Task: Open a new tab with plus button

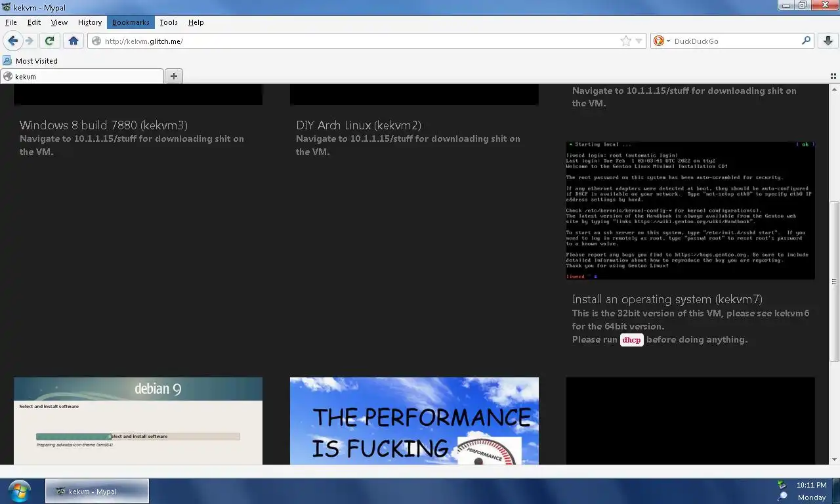Action: pyautogui.click(x=174, y=76)
